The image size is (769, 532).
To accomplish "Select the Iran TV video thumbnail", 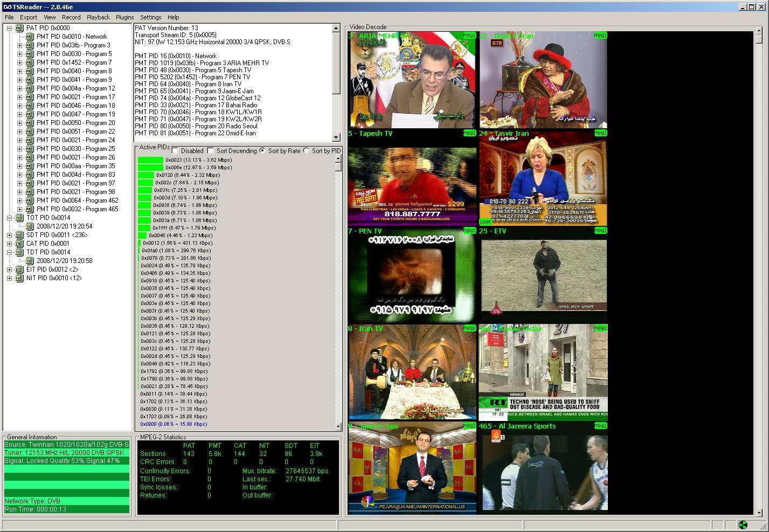I will tap(412, 372).
